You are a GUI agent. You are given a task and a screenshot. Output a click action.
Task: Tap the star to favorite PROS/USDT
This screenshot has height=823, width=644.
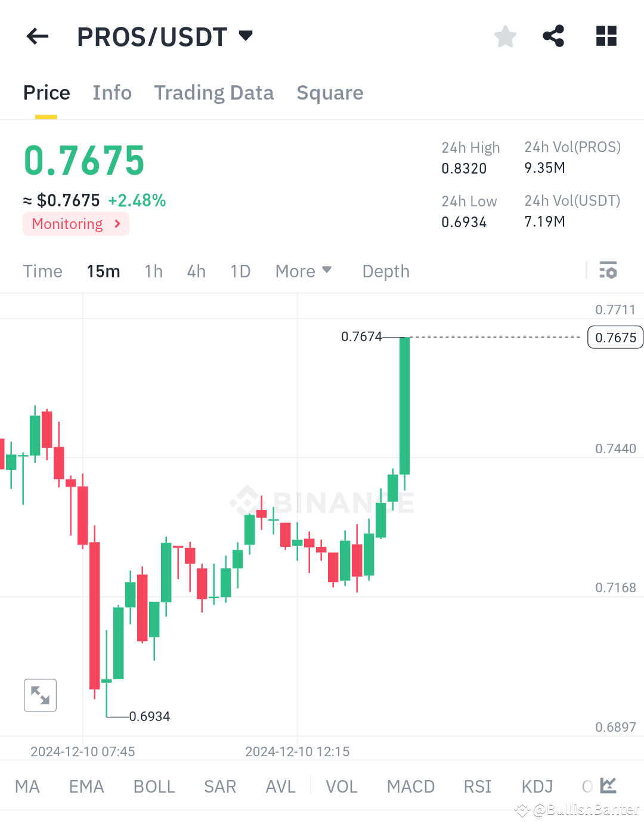coord(505,36)
